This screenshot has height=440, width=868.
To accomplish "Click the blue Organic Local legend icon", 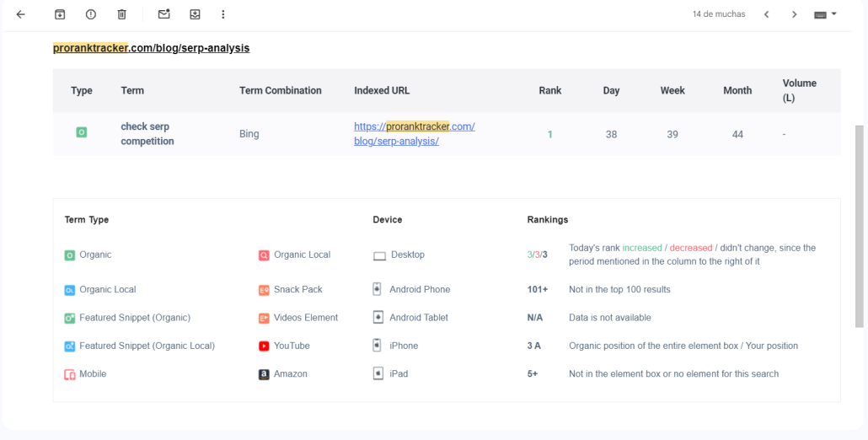I will (x=69, y=290).
